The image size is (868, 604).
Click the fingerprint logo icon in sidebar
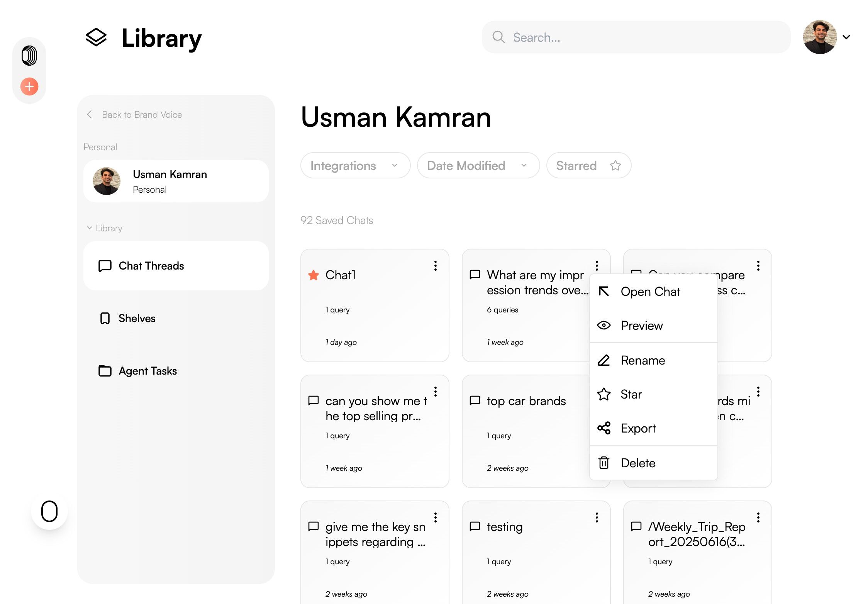point(29,56)
